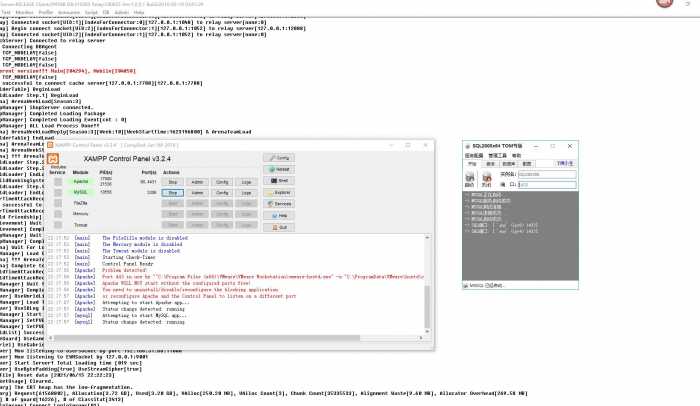Image resolution: width=700 pixels, height=406 pixels.
Task: Open XAMPP Config from the right panel
Action: (x=277, y=158)
